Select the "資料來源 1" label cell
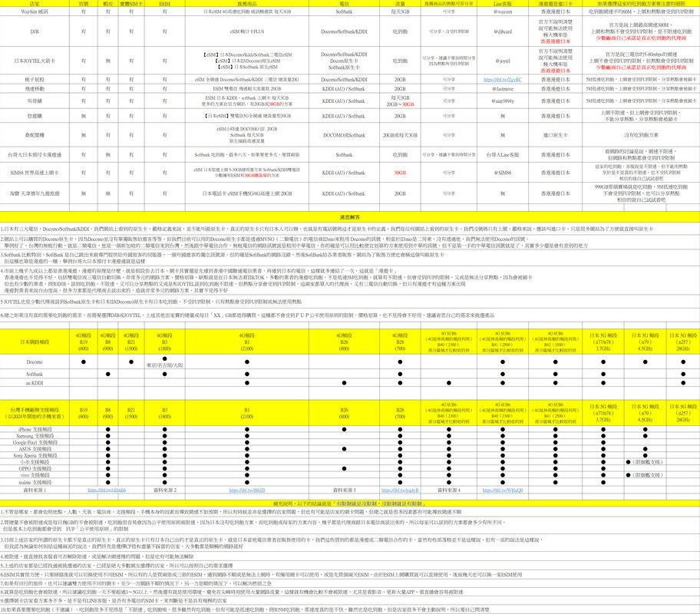 [x=35, y=490]
